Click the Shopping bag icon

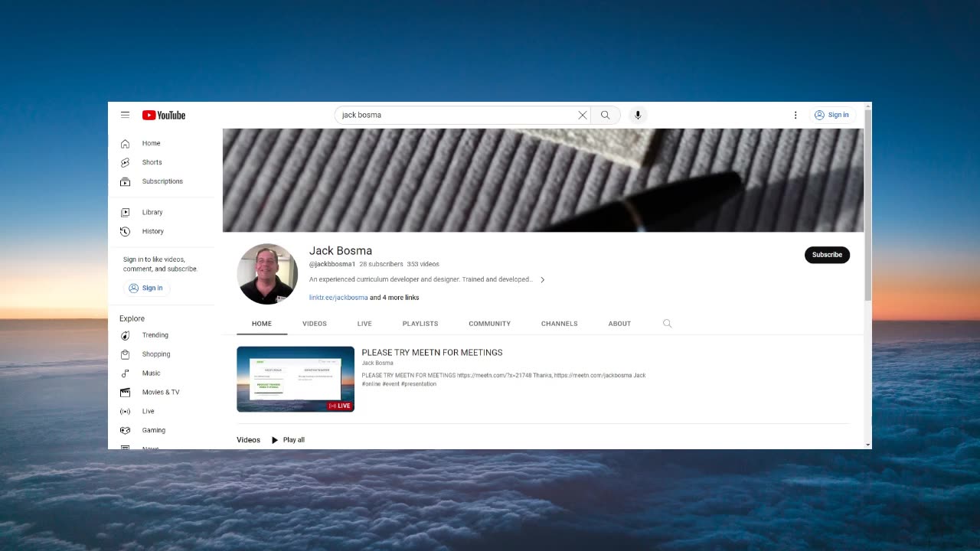tap(125, 354)
